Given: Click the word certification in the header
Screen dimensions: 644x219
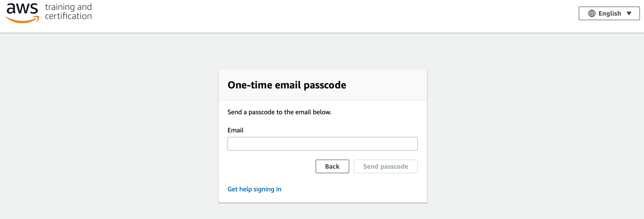Looking at the screenshot, I should (x=68, y=16).
